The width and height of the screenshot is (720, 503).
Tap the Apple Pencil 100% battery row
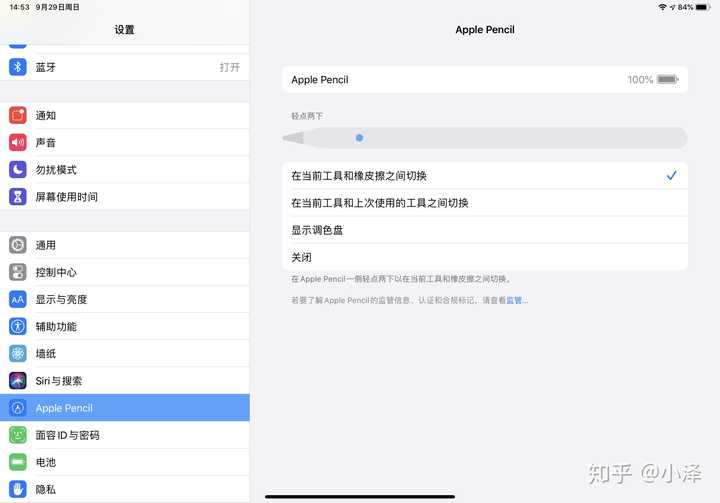tap(485, 79)
